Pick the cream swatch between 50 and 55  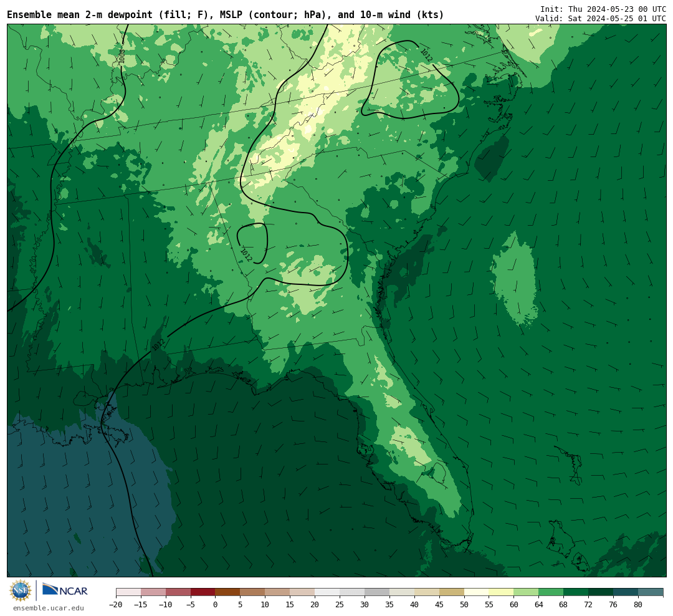pos(477,592)
